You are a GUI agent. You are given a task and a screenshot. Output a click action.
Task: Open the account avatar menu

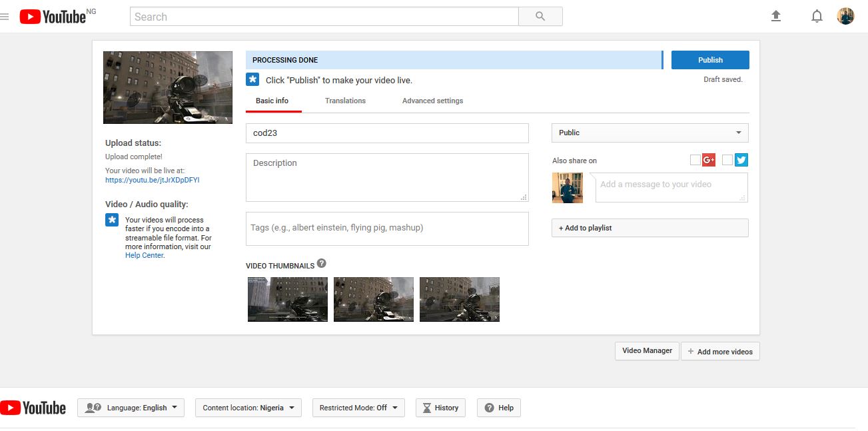pyautogui.click(x=845, y=17)
